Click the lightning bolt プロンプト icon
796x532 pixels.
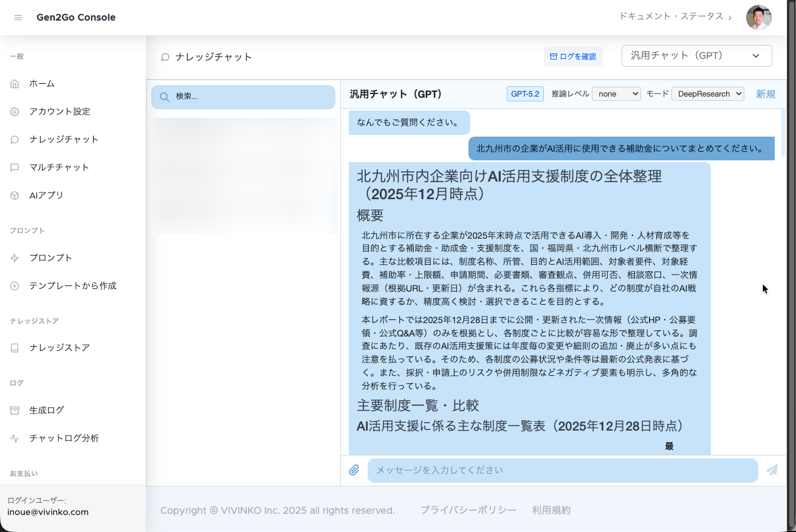(x=15, y=258)
